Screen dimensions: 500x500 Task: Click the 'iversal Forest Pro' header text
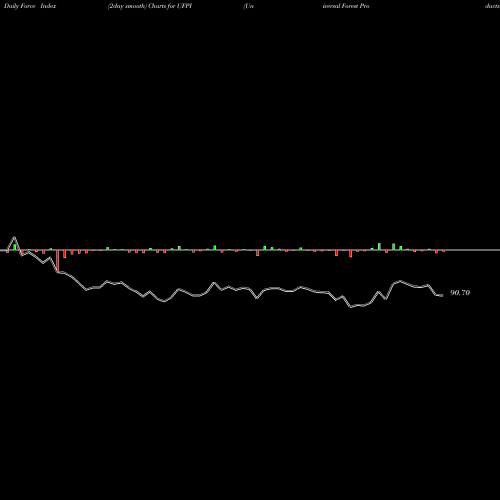346,6
